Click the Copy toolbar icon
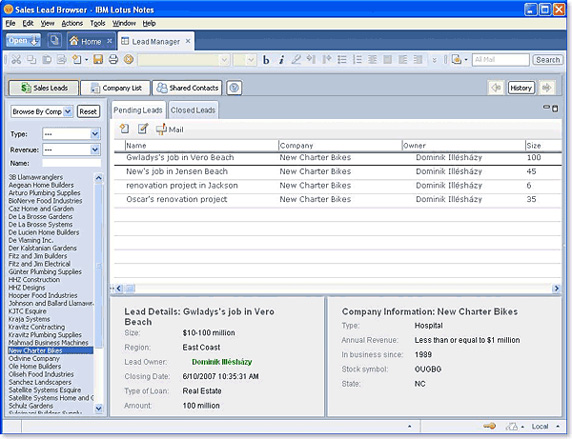Screen dimensions: 572x439 31,59
